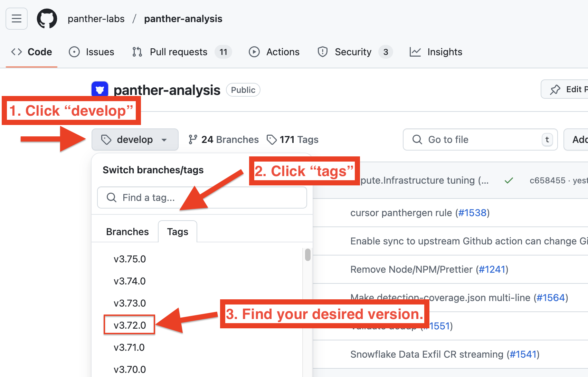Expand the develop branch dropdown
This screenshot has height=377, width=588.
pos(135,139)
